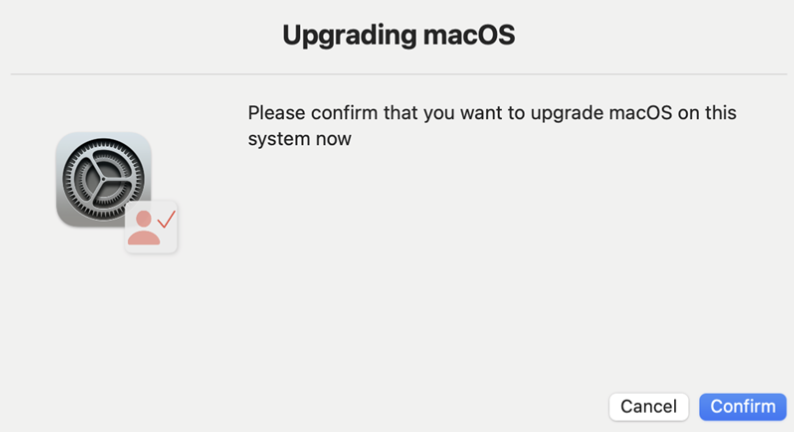Click the "Upgrading macOS" title

pyautogui.click(x=399, y=35)
